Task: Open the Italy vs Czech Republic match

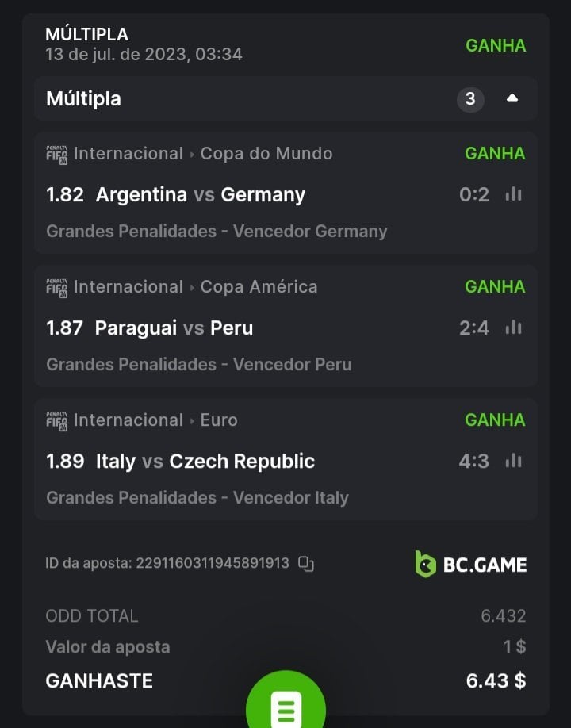Action: pos(205,462)
